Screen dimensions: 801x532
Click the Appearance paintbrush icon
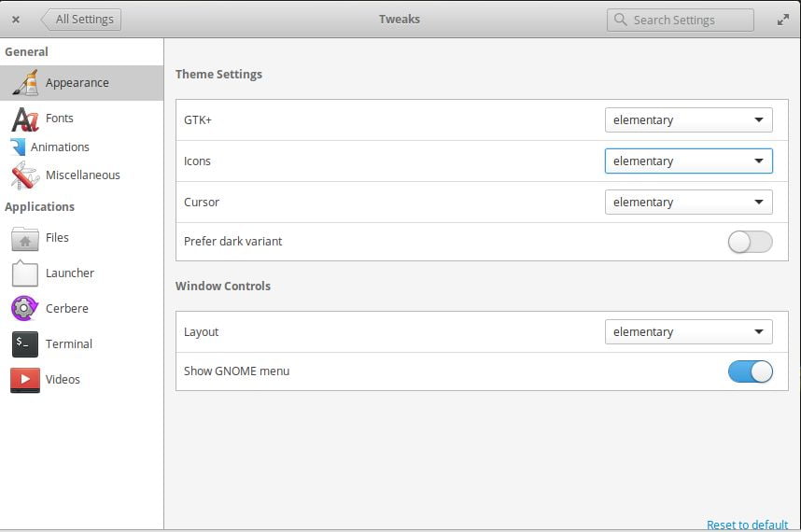tap(25, 83)
